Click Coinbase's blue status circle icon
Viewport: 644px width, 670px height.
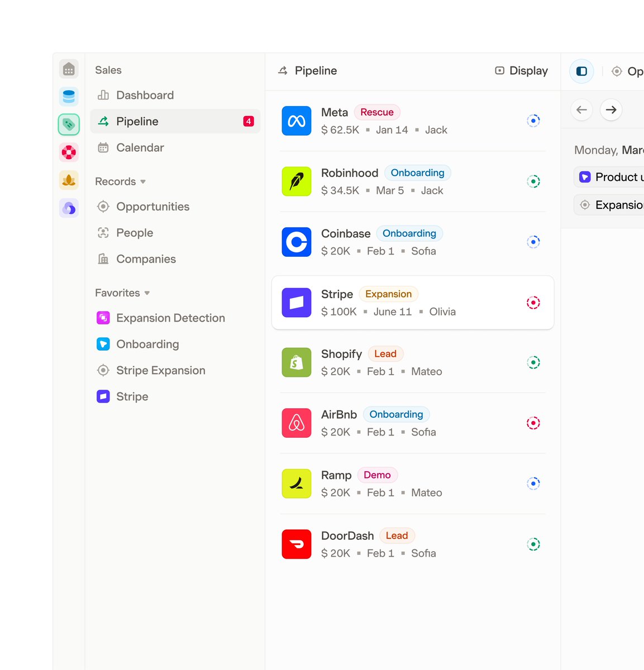pyautogui.click(x=533, y=242)
